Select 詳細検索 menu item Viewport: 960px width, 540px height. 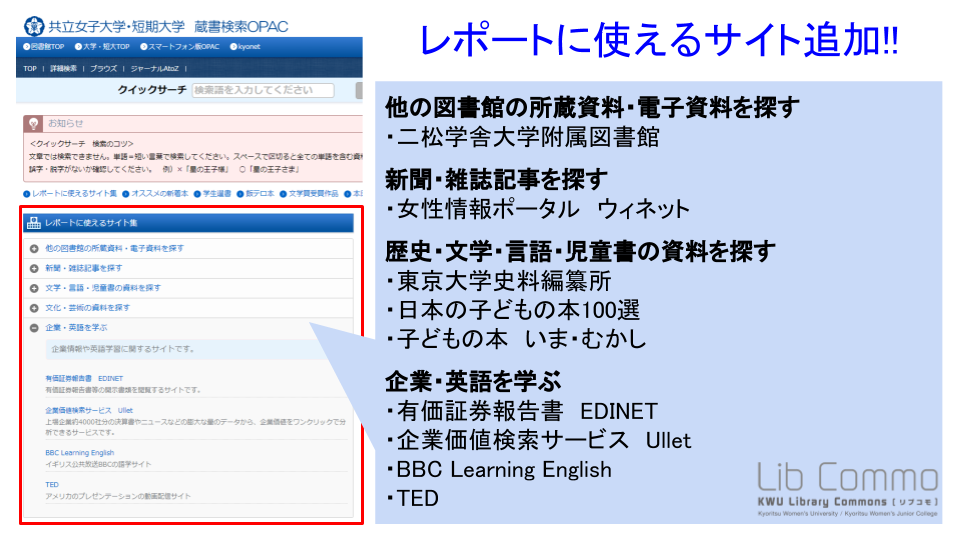(64, 69)
